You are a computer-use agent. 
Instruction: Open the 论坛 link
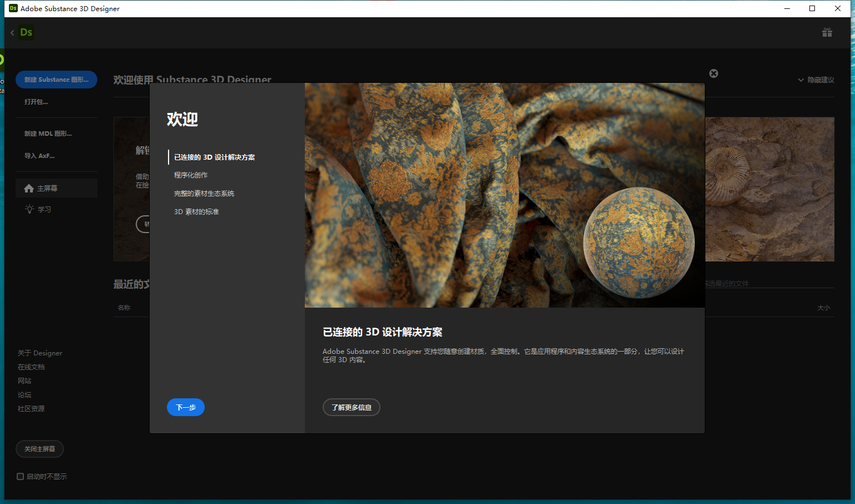(24, 395)
